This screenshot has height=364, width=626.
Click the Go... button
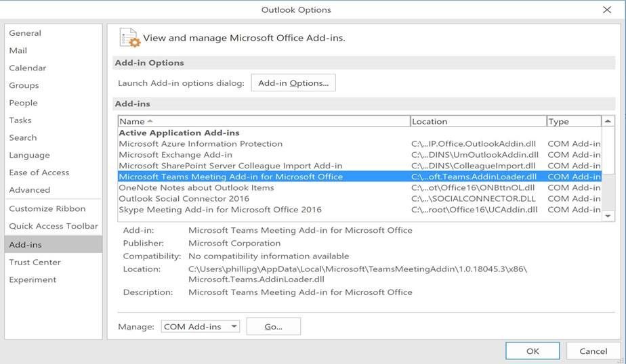[x=273, y=326]
